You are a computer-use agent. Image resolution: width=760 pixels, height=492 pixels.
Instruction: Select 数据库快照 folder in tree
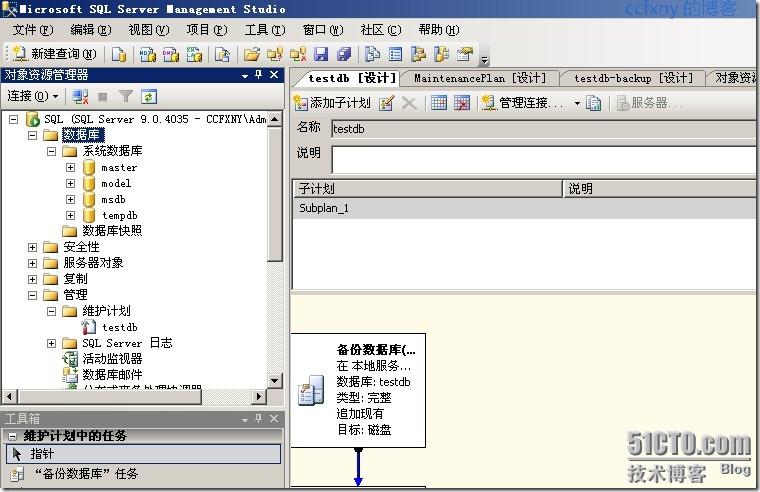pos(112,231)
